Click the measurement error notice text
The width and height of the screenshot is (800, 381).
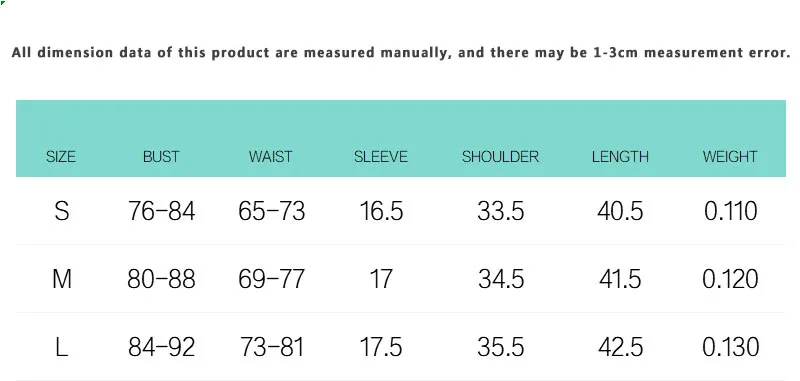401,53
